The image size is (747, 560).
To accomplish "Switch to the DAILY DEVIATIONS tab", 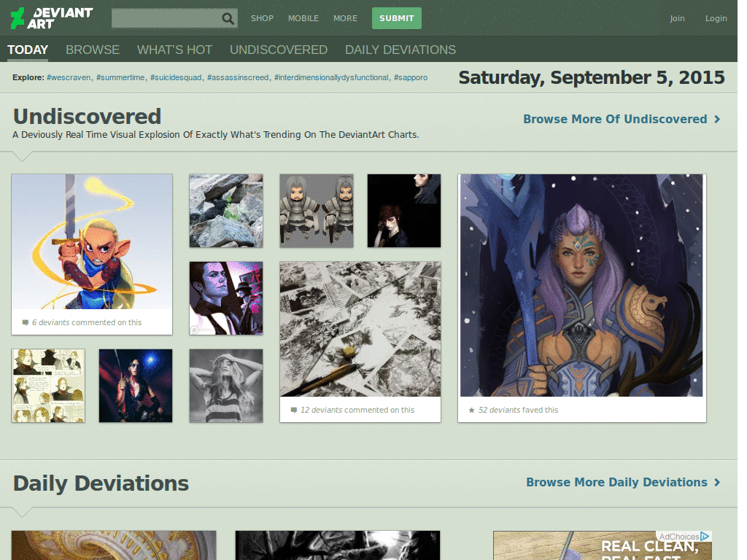I will click(400, 50).
